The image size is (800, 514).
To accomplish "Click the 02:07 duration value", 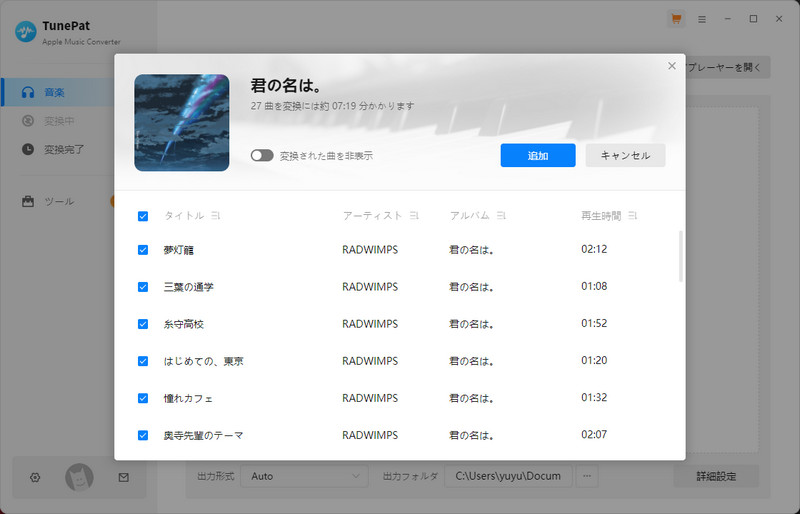I will pyautogui.click(x=594, y=435).
